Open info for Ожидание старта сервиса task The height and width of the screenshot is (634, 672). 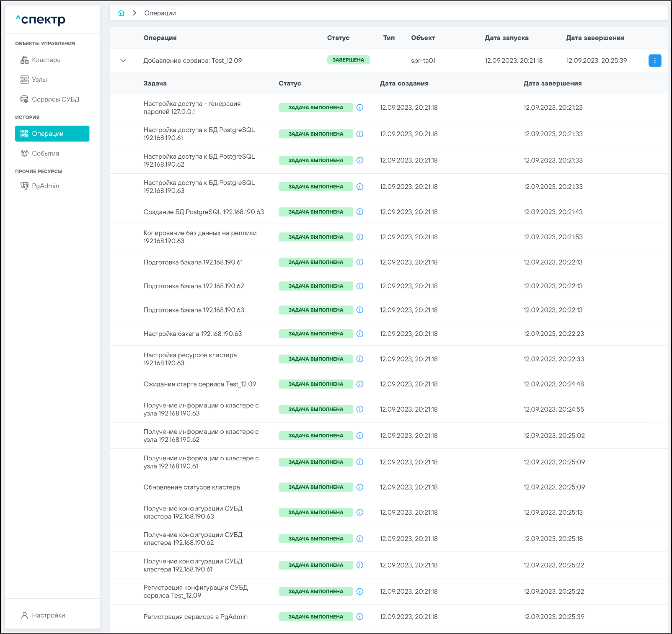(359, 384)
